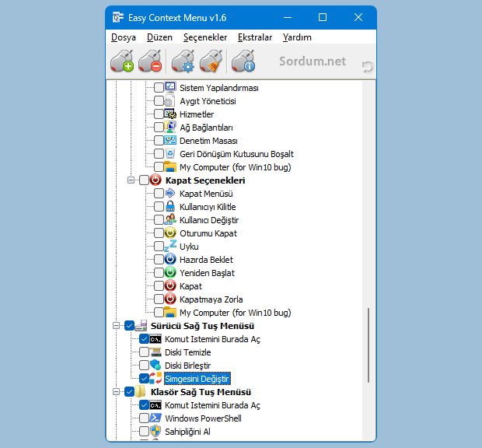
Task: Enable the Diski Temizle checkbox
Action: (x=145, y=352)
